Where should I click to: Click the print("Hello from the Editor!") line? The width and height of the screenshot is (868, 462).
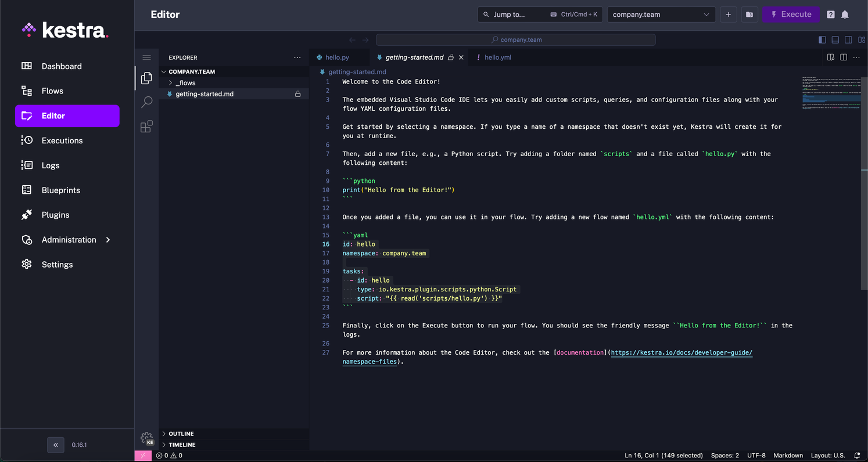point(399,190)
